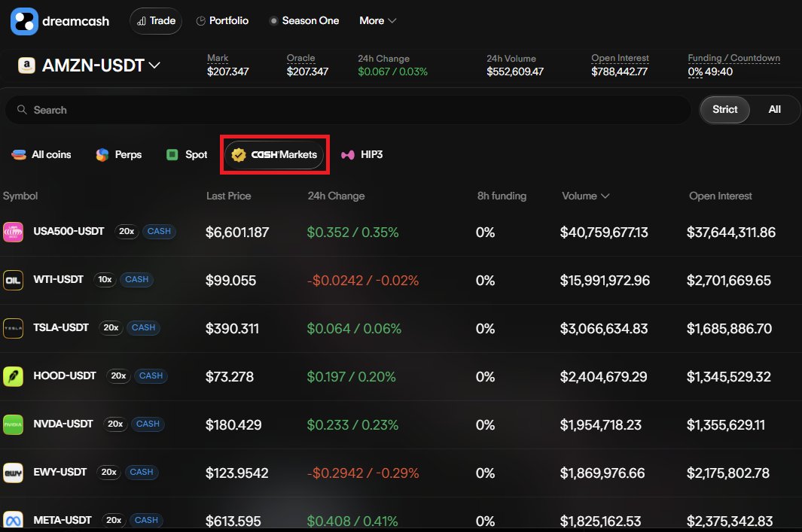Click the Funding / Countdown label
The width and height of the screenshot is (802, 532).
click(734, 58)
